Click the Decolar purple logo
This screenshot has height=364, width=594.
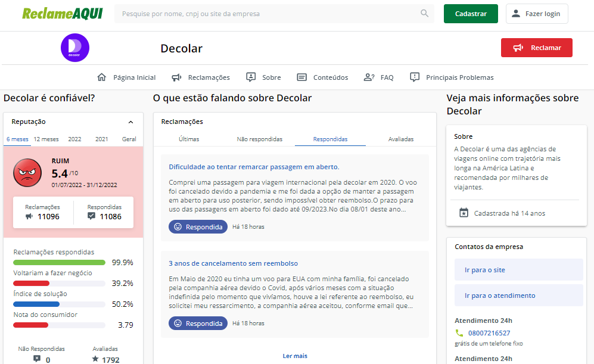[x=75, y=48]
